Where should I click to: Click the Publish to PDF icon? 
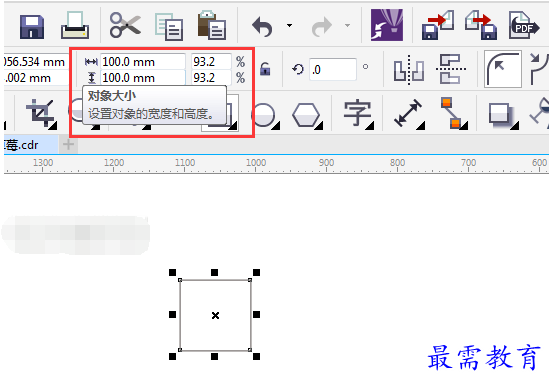[x=524, y=25]
